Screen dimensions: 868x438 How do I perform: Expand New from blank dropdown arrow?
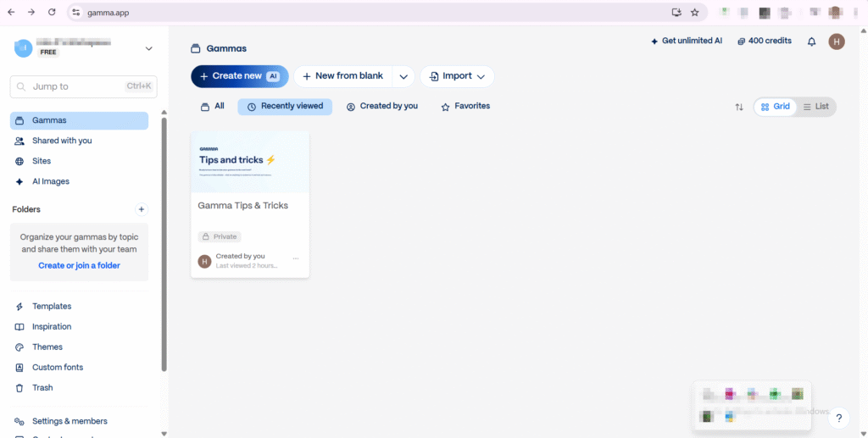pyautogui.click(x=403, y=77)
